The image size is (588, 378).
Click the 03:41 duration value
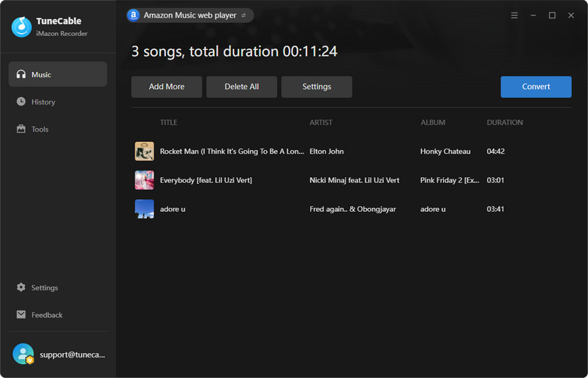(x=495, y=209)
